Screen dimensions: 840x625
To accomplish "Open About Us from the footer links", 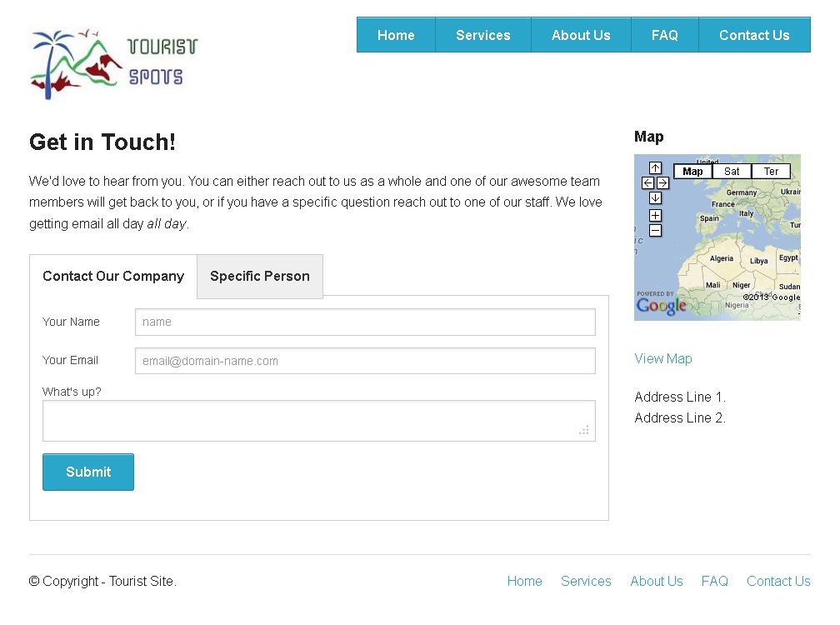I will pyautogui.click(x=656, y=581).
